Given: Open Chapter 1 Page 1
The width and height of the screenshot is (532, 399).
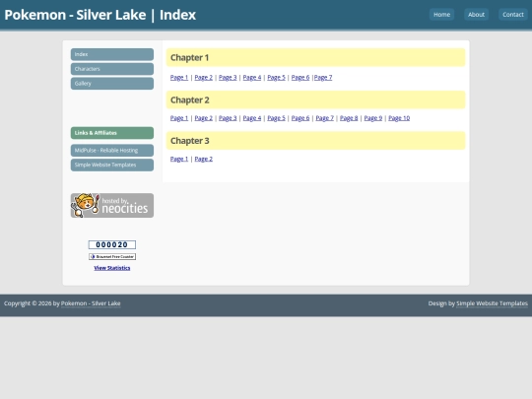Looking at the screenshot, I should (x=179, y=78).
